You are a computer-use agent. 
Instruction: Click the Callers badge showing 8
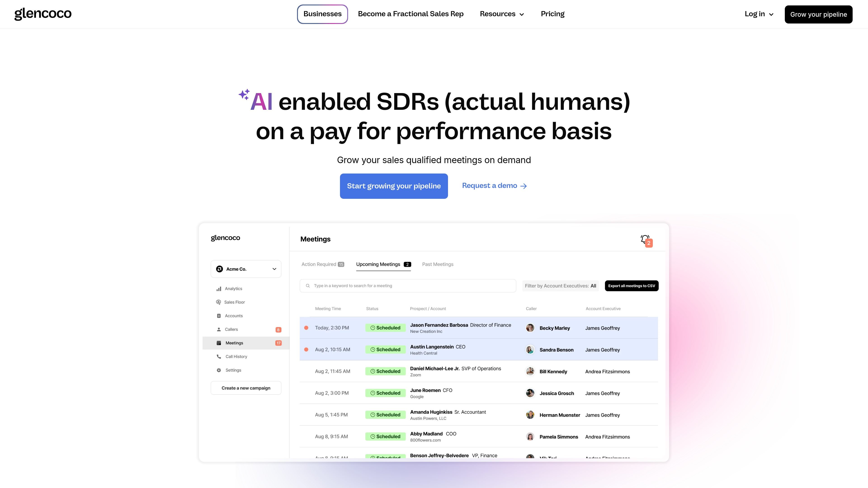coord(278,330)
